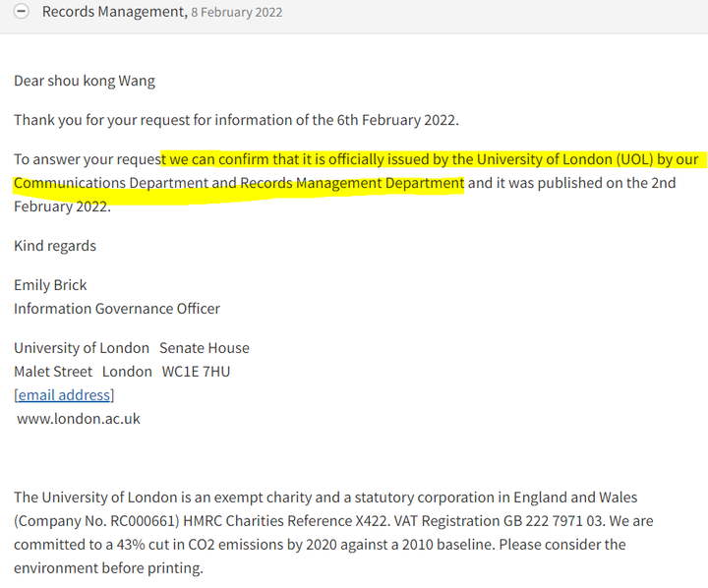Click the highlighted phrase University of London (UOL)
The height and width of the screenshot is (588, 708).
tap(564, 159)
